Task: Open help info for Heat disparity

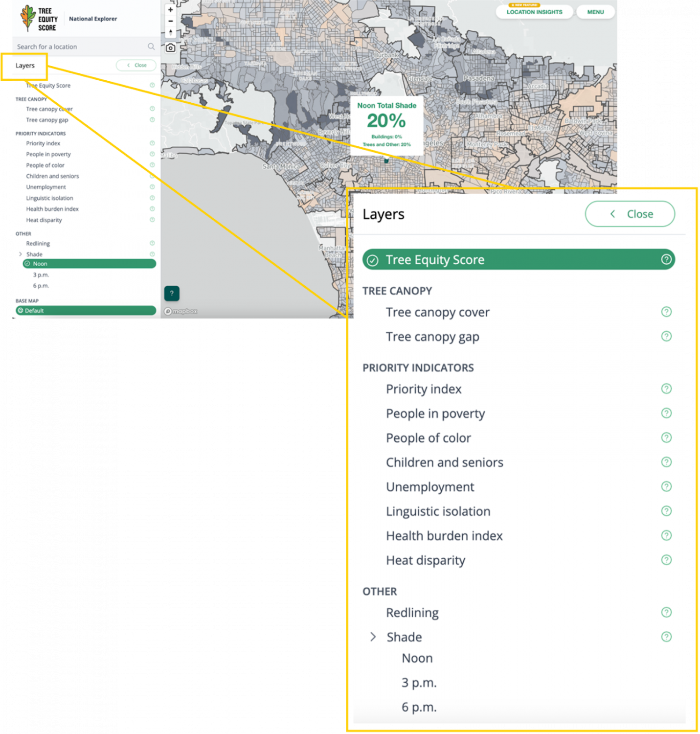Action: pyautogui.click(x=666, y=560)
